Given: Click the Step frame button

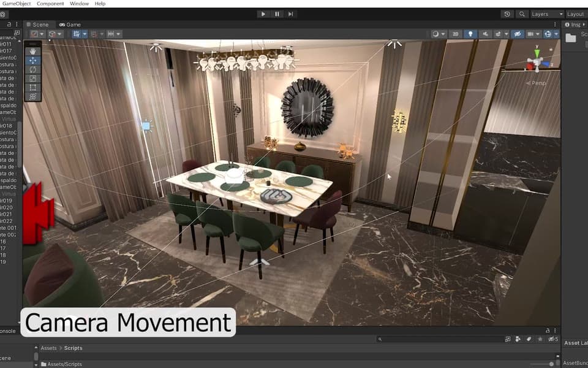Looking at the screenshot, I should coord(290,14).
